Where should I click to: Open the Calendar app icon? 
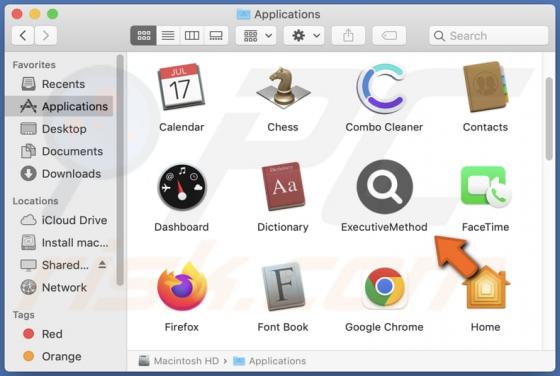pos(181,86)
